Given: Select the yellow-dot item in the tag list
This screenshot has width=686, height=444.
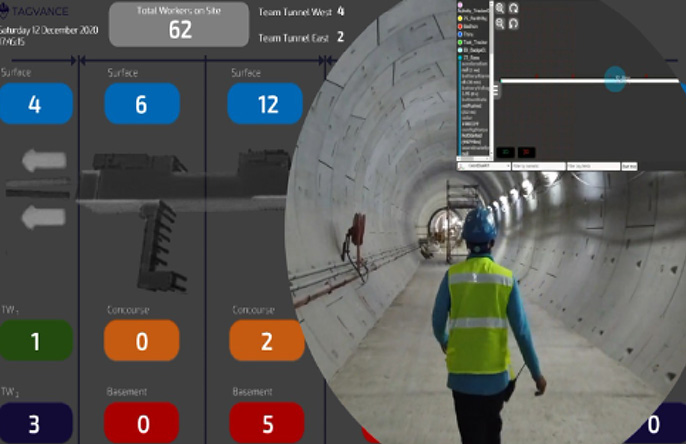Looking at the screenshot, I should coord(475,20).
